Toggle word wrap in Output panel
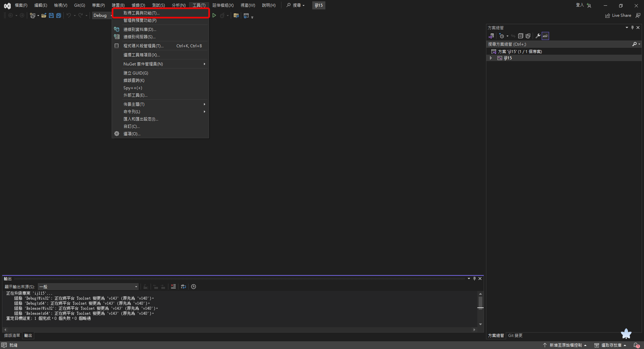644x349 pixels. point(183,287)
